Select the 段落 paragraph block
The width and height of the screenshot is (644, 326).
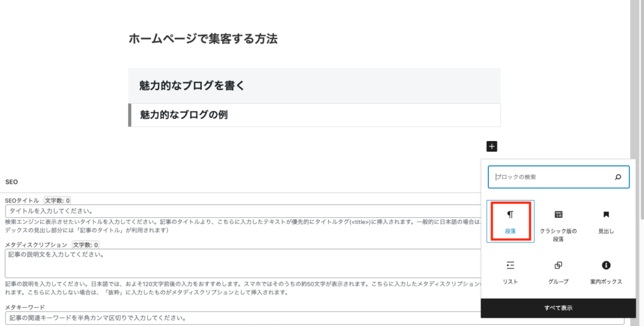click(510, 222)
